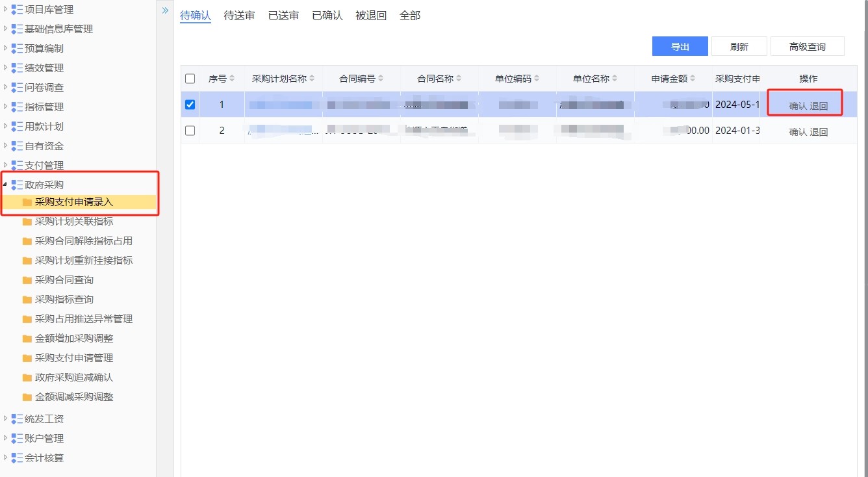Click the 采购合同查询 folder icon
Image resolution: width=868 pixels, height=477 pixels.
pyautogui.click(x=27, y=280)
